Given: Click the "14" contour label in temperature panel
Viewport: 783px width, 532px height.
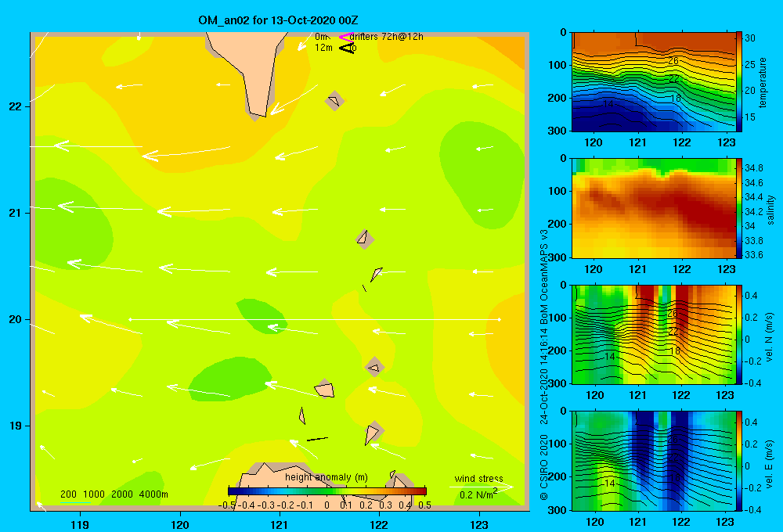Looking at the screenshot, I should [608, 104].
